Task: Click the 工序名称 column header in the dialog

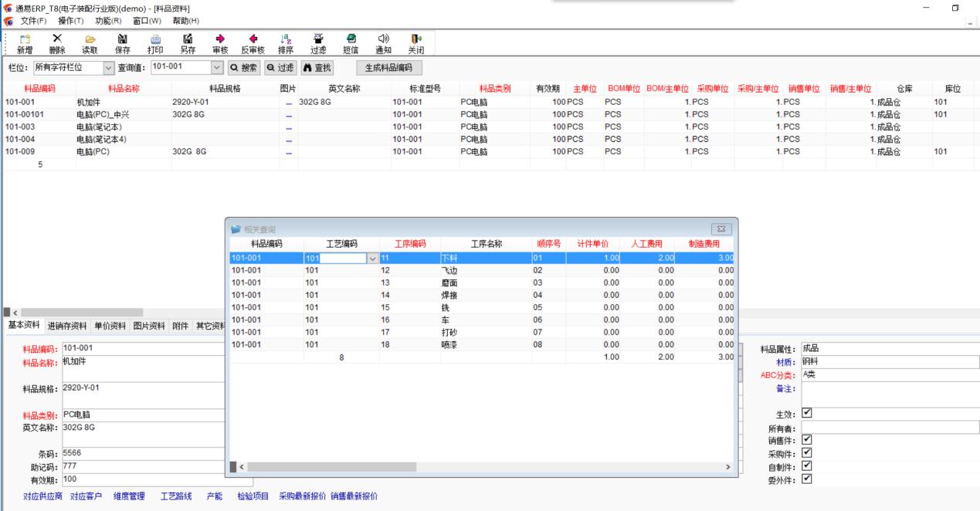Action: tap(487, 244)
